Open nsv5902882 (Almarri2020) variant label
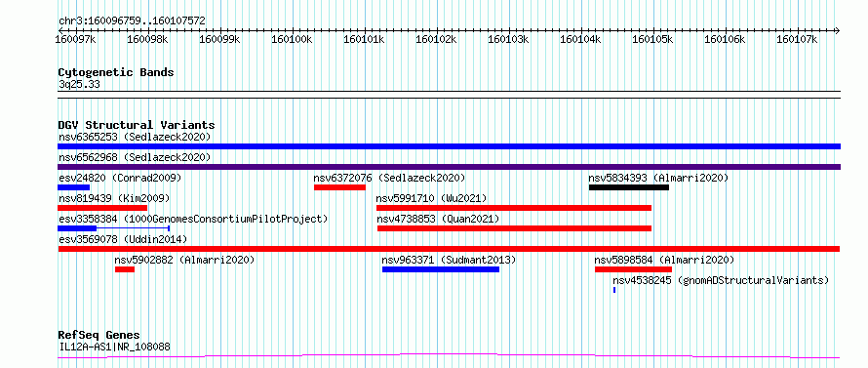 (184, 260)
